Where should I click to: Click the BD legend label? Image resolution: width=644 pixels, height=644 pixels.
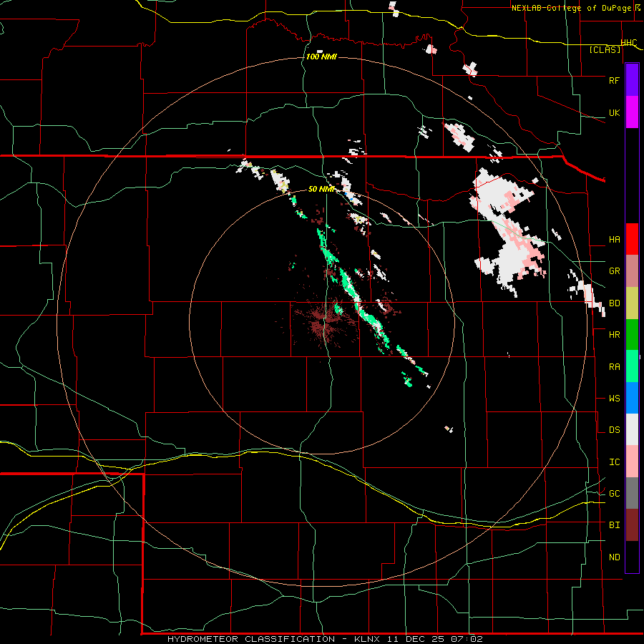point(614,303)
